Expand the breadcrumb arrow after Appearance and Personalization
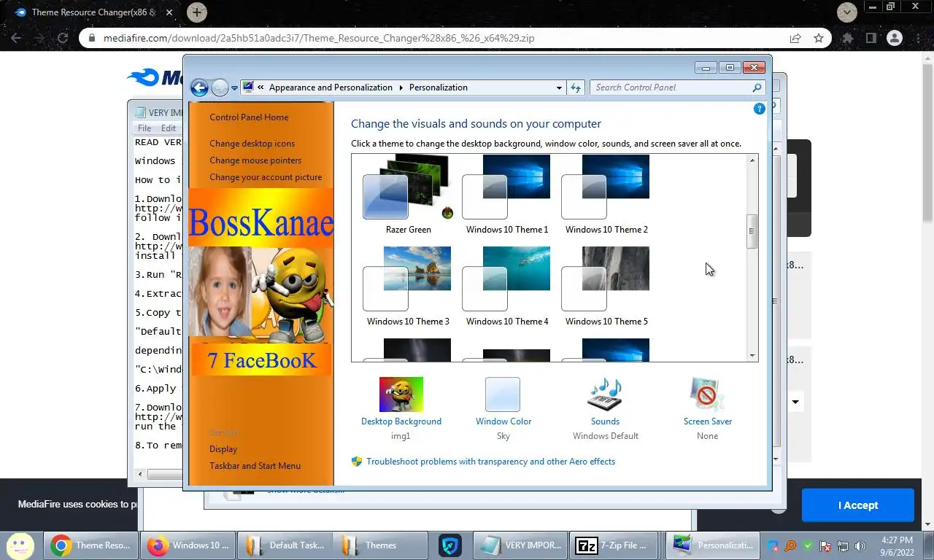 [401, 87]
